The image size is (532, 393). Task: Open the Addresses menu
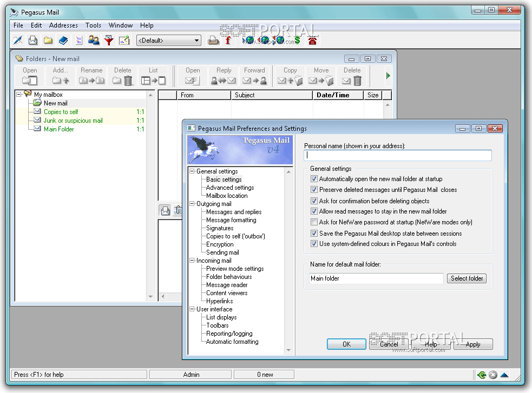click(x=63, y=25)
